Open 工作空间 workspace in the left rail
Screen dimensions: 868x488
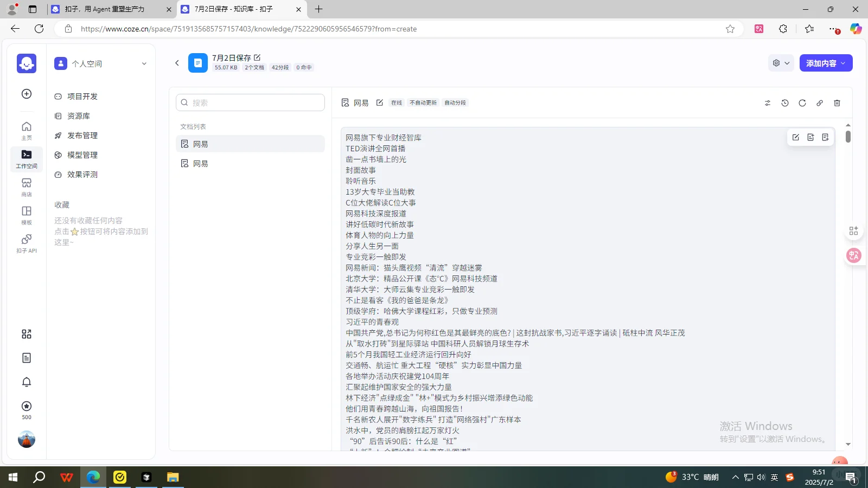27,159
